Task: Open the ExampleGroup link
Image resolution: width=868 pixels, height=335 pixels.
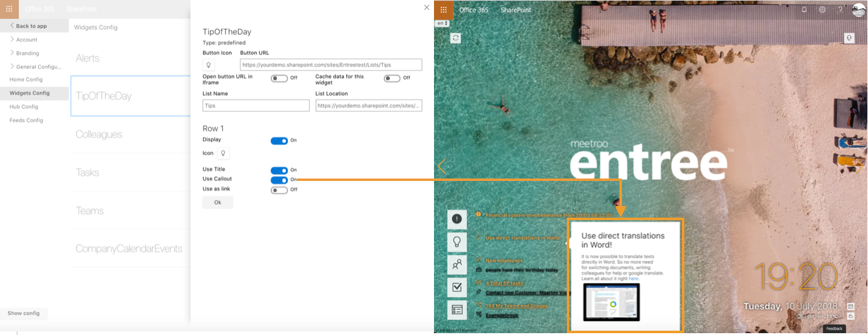Action: pos(502,315)
